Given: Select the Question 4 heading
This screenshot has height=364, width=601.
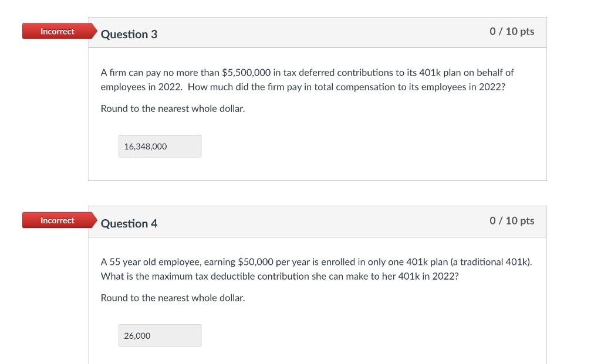Looking at the screenshot, I should tap(129, 223).
